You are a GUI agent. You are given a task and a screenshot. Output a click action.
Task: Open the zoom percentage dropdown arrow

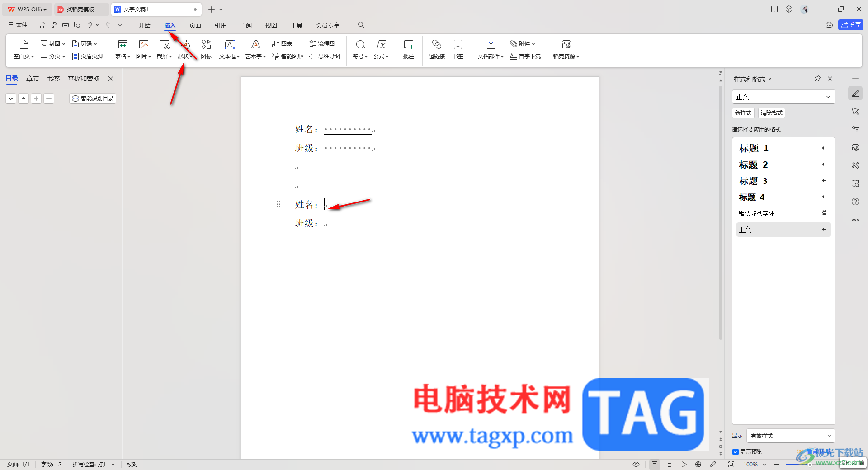coord(764,465)
